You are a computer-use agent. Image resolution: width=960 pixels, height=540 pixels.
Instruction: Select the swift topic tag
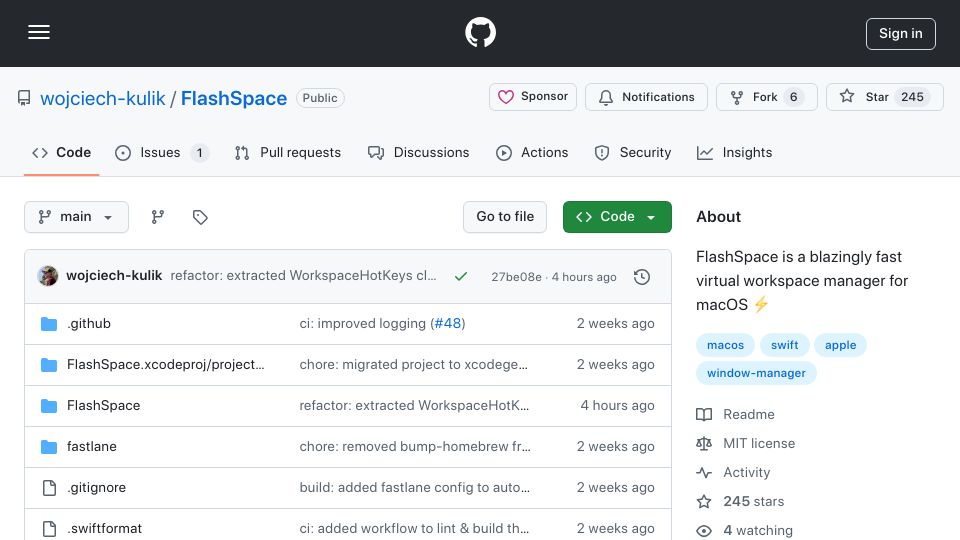point(784,345)
